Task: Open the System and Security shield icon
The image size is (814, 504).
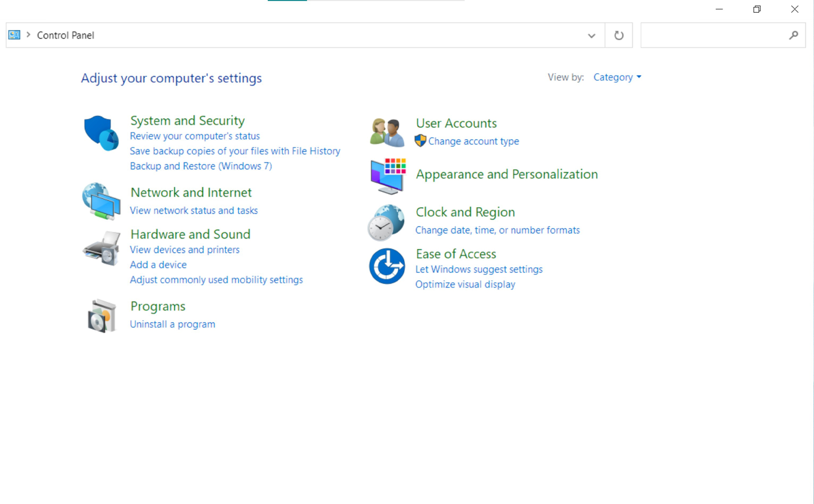Action: [101, 133]
